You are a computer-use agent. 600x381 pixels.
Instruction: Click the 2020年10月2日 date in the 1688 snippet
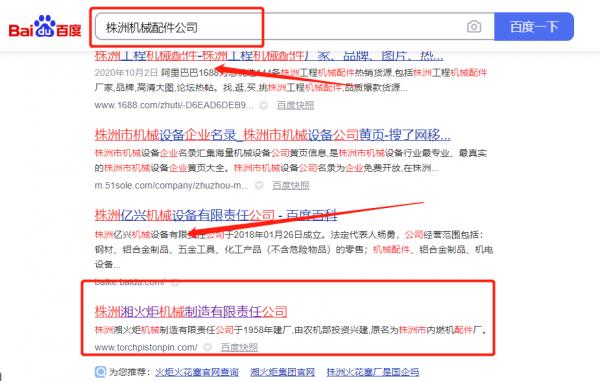click(126, 73)
